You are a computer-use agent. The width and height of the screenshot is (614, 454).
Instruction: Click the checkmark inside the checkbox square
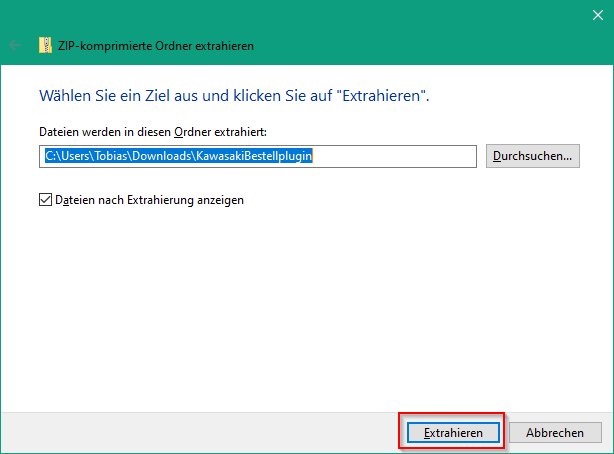point(45,200)
